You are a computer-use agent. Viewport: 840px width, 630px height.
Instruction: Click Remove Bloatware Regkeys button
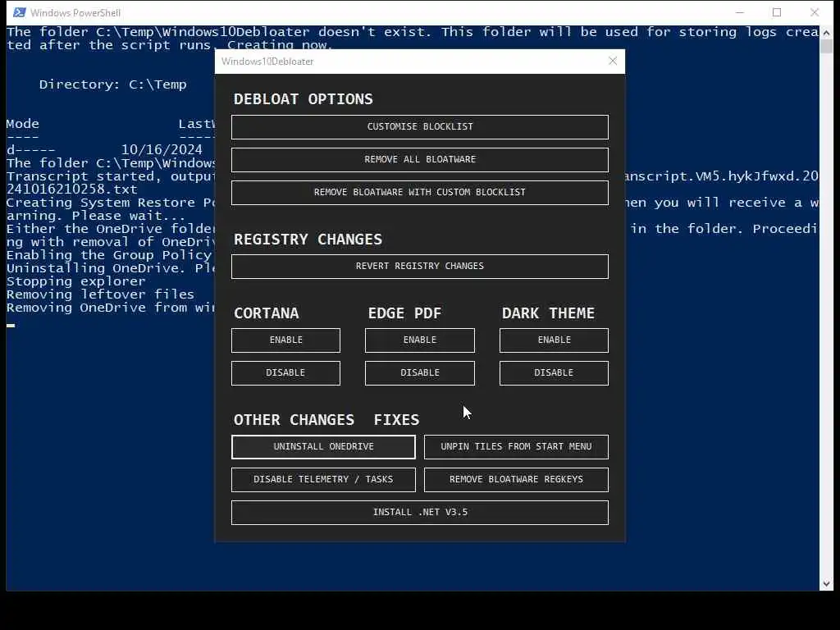point(516,479)
